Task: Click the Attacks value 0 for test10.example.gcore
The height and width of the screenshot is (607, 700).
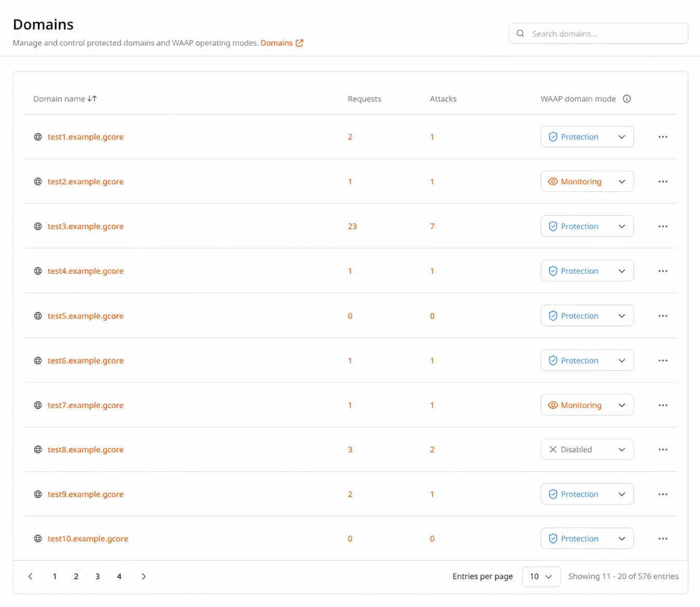Action: point(432,538)
